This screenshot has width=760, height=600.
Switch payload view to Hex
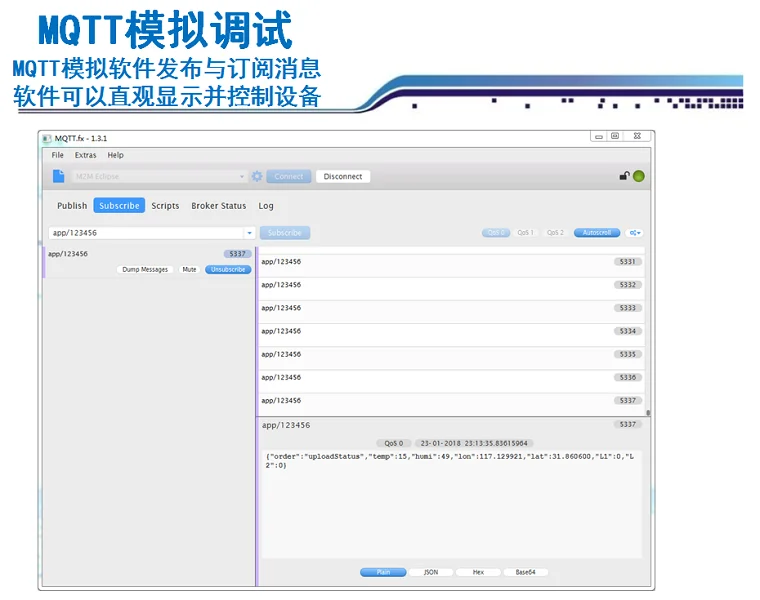coord(478,572)
